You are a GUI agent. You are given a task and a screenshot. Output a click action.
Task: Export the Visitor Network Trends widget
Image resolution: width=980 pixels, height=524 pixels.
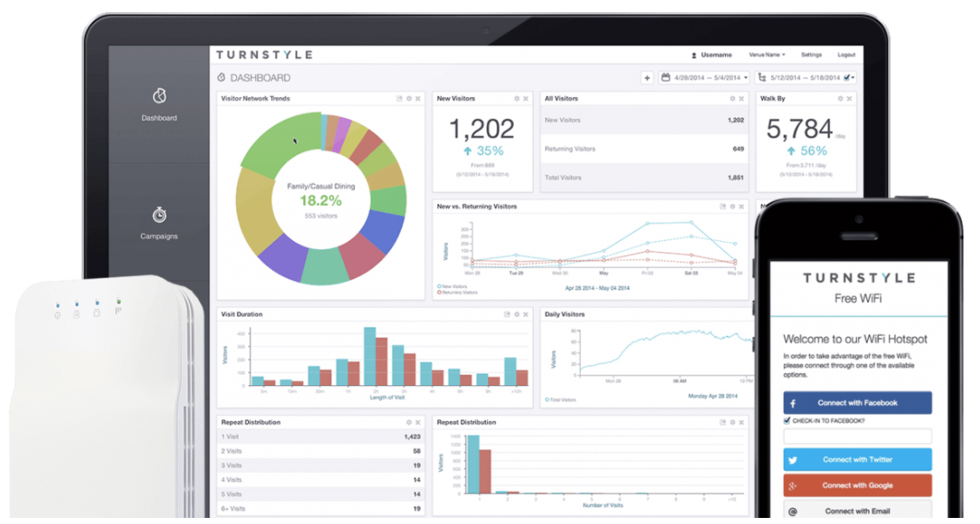(398, 99)
